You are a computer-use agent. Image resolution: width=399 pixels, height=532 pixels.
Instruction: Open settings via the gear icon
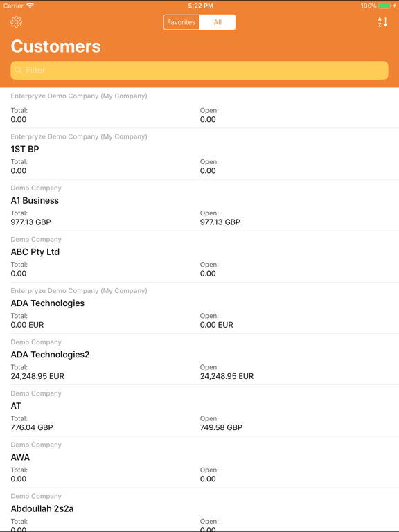click(x=17, y=22)
